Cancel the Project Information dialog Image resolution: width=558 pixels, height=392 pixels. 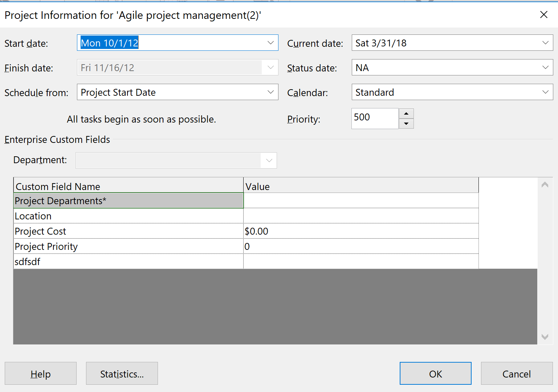click(516, 374)
